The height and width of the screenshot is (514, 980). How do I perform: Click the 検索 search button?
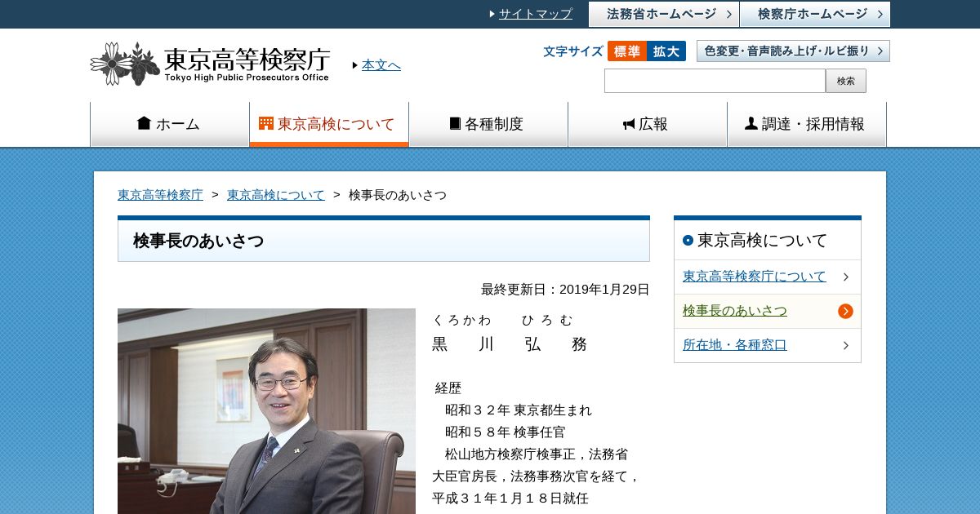click(846, 81)
